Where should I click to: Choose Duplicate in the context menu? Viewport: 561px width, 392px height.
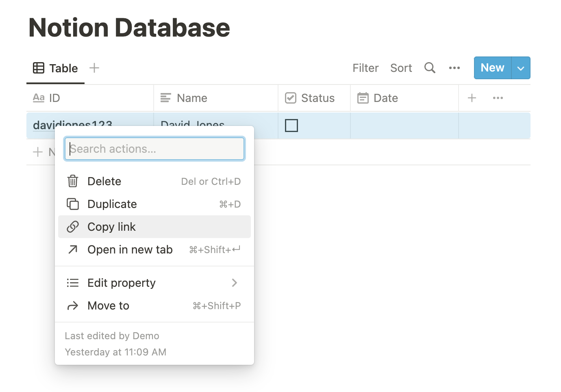click(154, 204)
